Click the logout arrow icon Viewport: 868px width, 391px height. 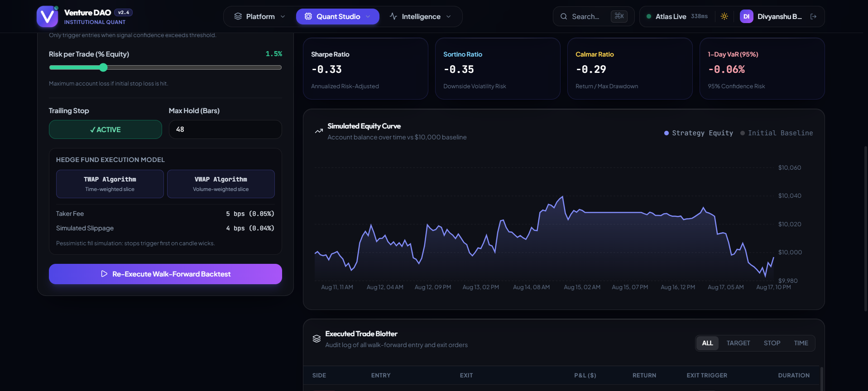tap(813, 16)
